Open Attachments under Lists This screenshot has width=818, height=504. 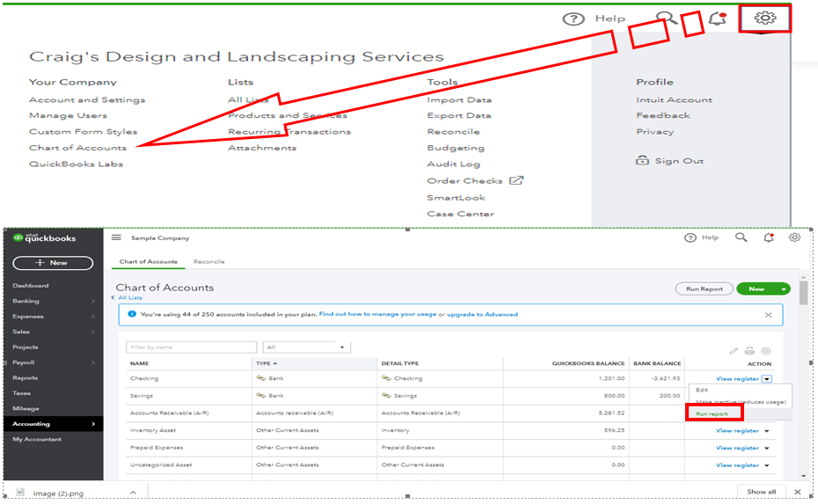pyautogui.click(x=262, y=148)
